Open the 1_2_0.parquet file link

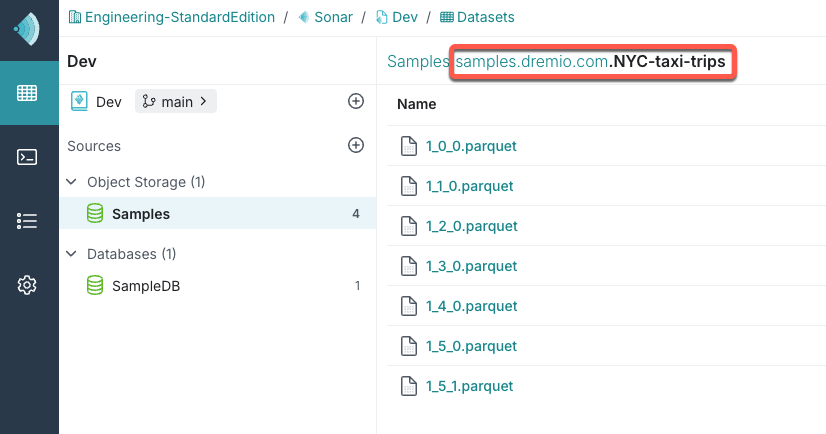[x=471, y=226]
